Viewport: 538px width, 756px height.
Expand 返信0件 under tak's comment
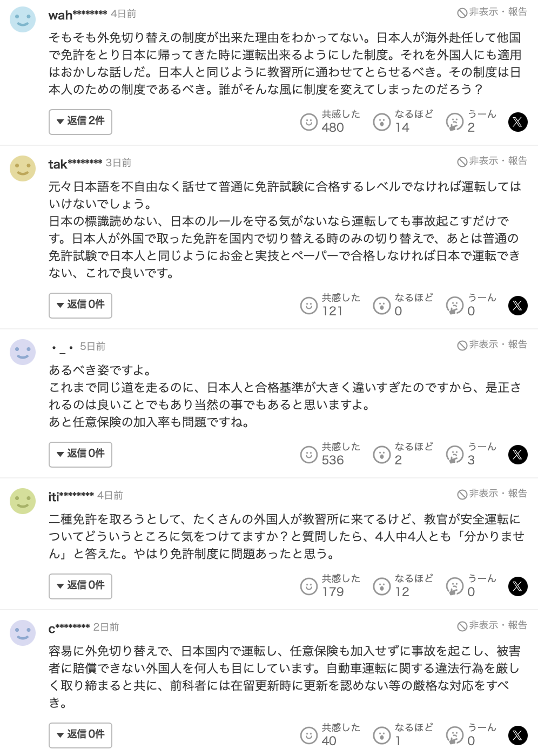80,305
